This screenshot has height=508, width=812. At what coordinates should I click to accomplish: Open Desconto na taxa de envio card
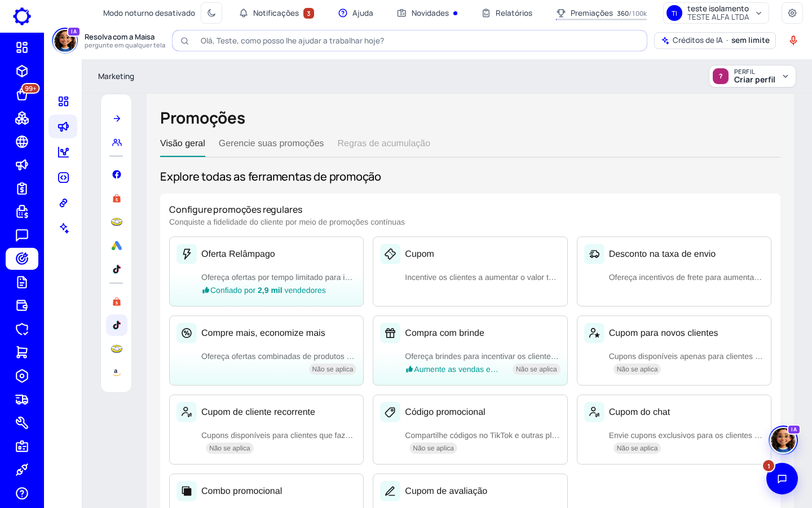[674, 271]
